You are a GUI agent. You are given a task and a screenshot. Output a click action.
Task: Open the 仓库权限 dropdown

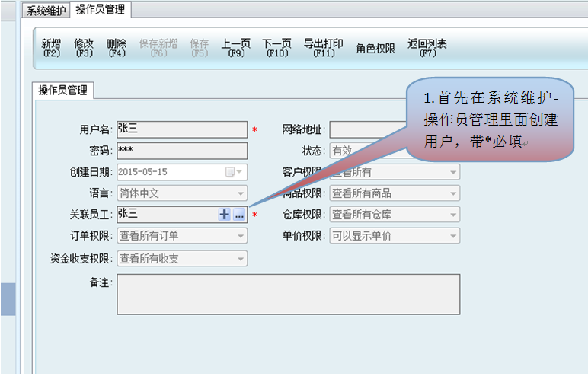pyautogui.click(x=453, y=215)
